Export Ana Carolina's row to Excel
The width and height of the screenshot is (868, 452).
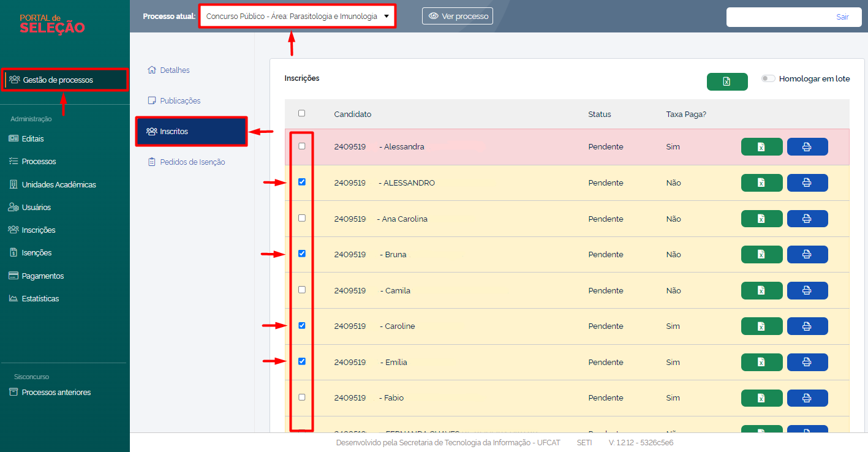[x=761, y=219]
